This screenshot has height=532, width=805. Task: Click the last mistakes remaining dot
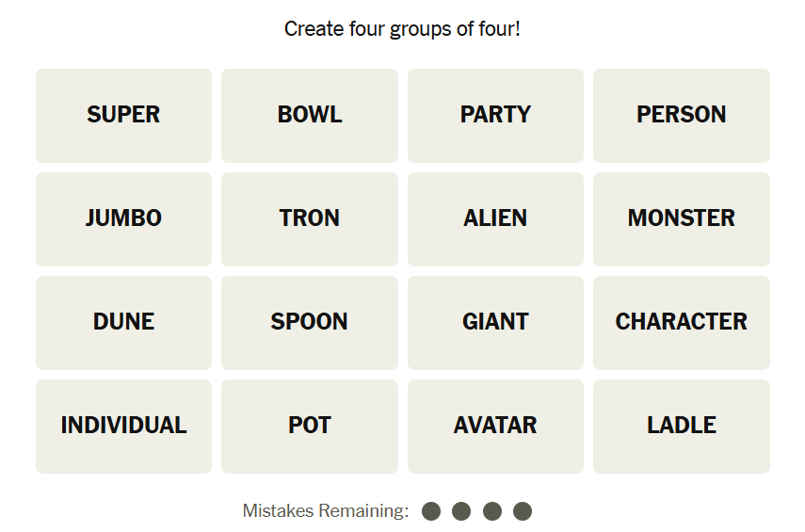[523, 511]
